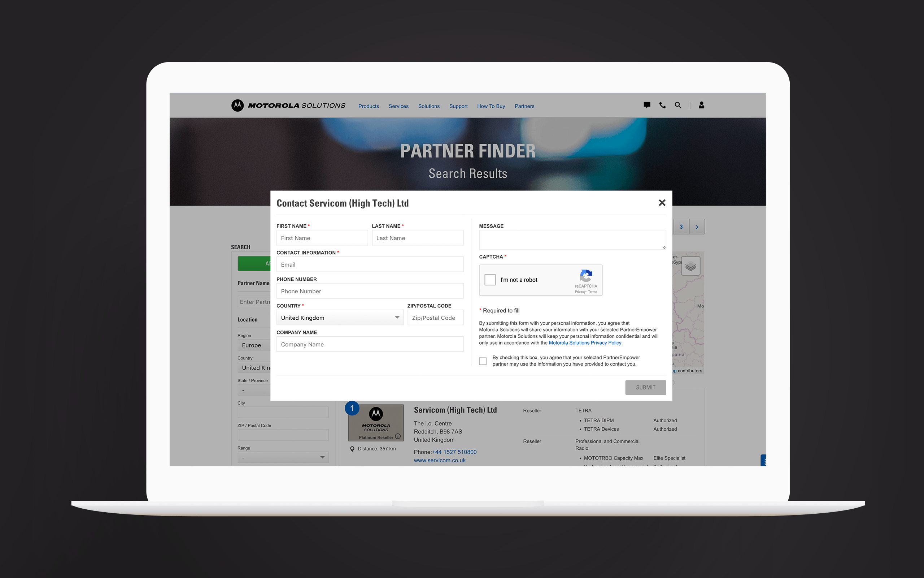Click the Last Name field
The width and height of the screenshot is (924, 578).
(x=418, y=238)
